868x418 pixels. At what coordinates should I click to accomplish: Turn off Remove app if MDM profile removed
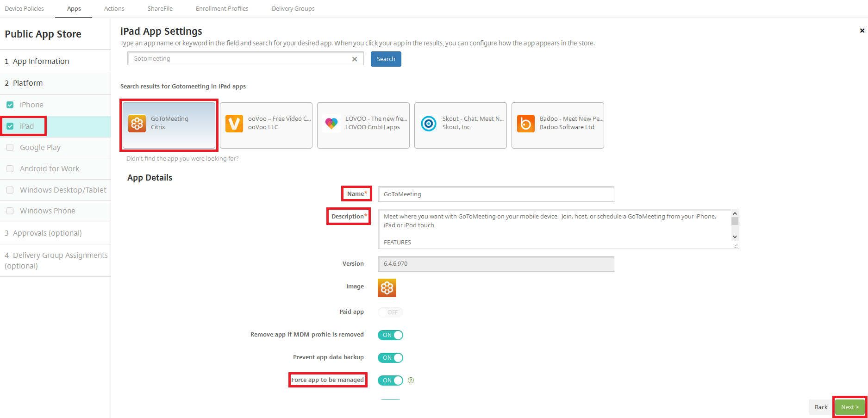click(390, 335)
